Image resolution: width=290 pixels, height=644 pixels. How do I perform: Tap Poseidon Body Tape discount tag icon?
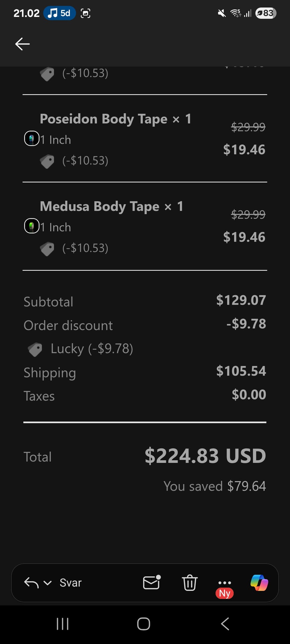(47, 161)
